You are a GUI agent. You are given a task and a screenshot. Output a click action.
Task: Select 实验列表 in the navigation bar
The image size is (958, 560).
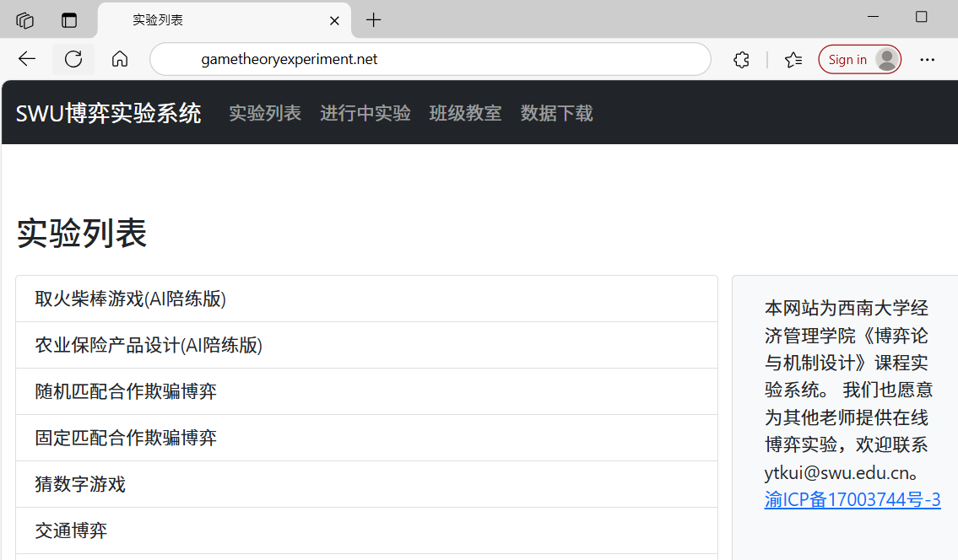265,113
